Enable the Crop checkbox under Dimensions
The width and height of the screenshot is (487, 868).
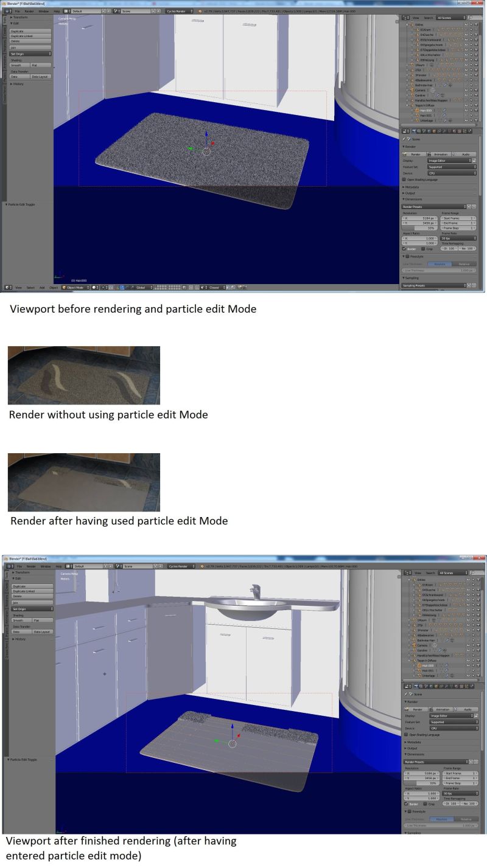pos(424,248)
